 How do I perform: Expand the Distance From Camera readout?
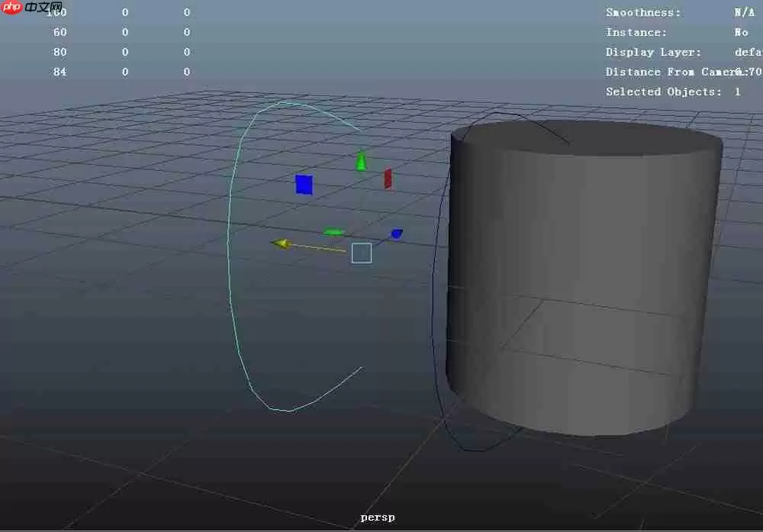(x=671, y=71)
